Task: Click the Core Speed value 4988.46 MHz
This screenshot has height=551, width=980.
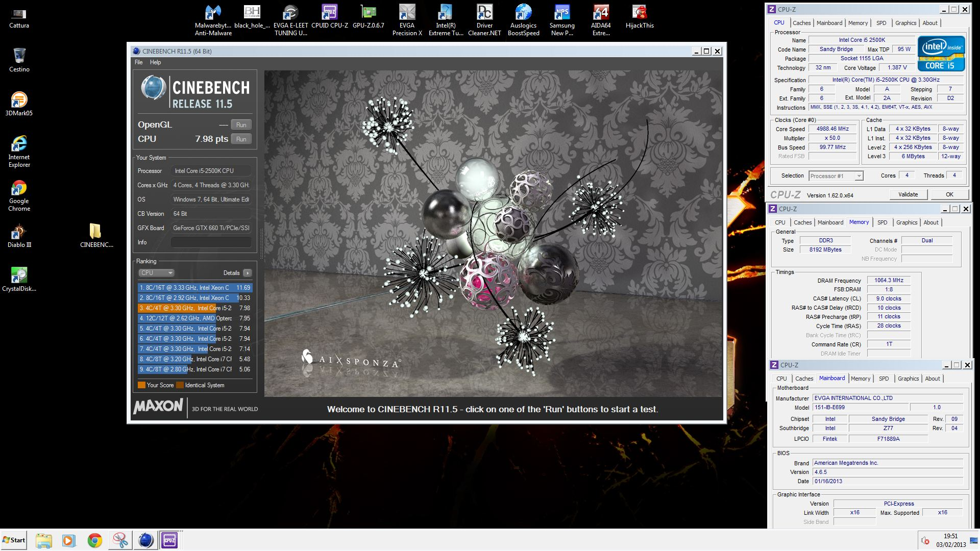Action: tap(832, 129)
